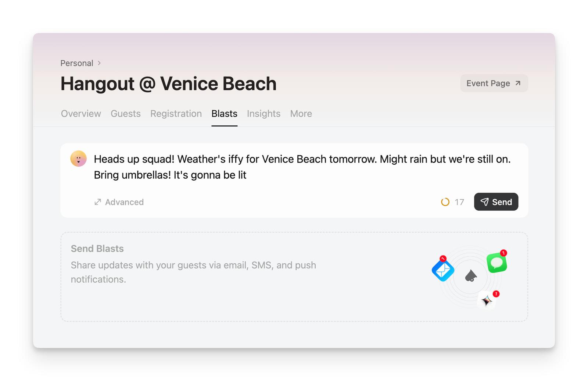588x381 pixels.
Task: Switch to the Overview tab
Action: coord(81,114)
